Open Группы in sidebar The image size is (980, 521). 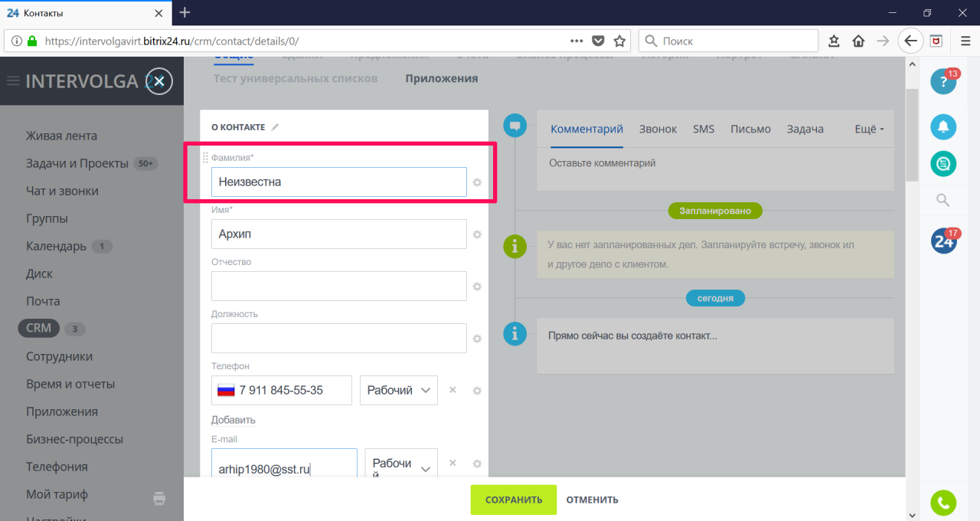(47, 218)
